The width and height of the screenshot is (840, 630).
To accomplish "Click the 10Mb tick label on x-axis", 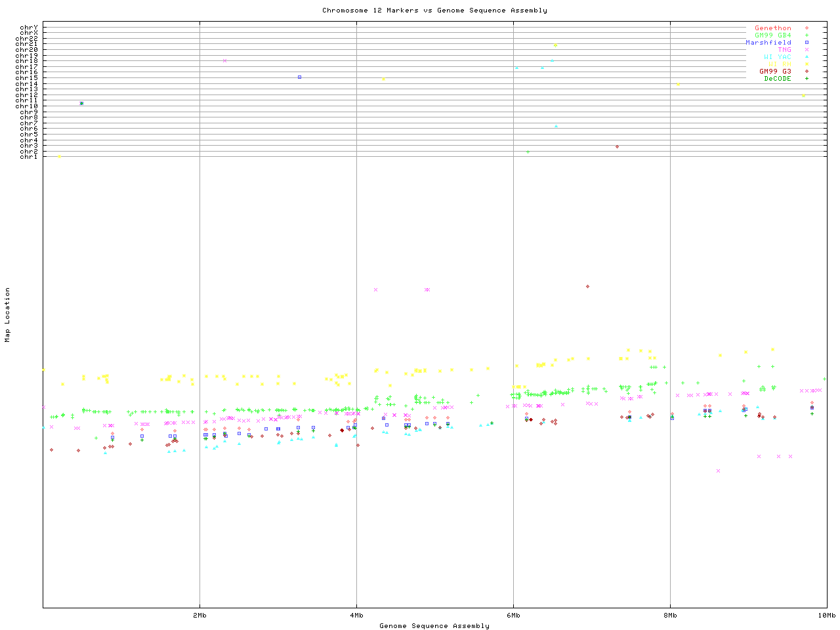I will pos(826,616).
